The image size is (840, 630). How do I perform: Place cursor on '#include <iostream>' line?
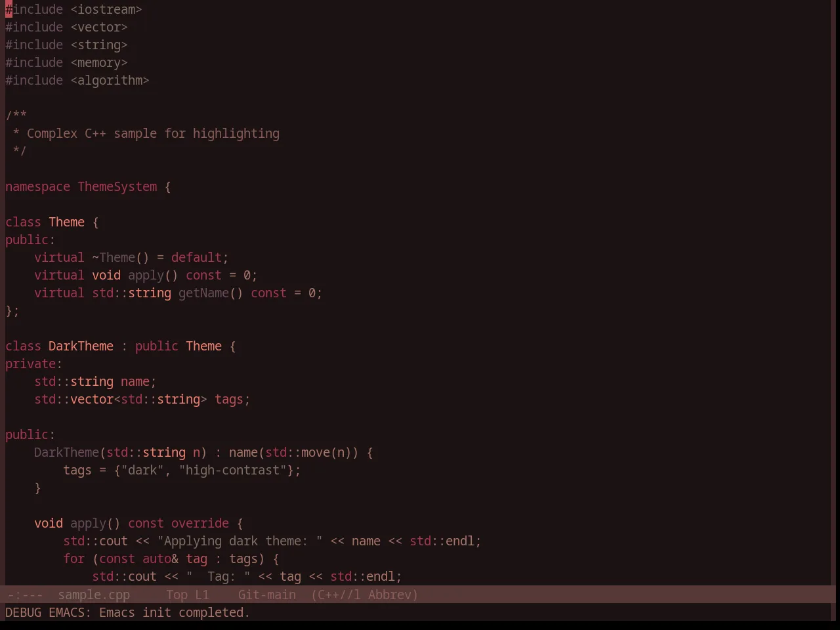[x=73, y=9]
